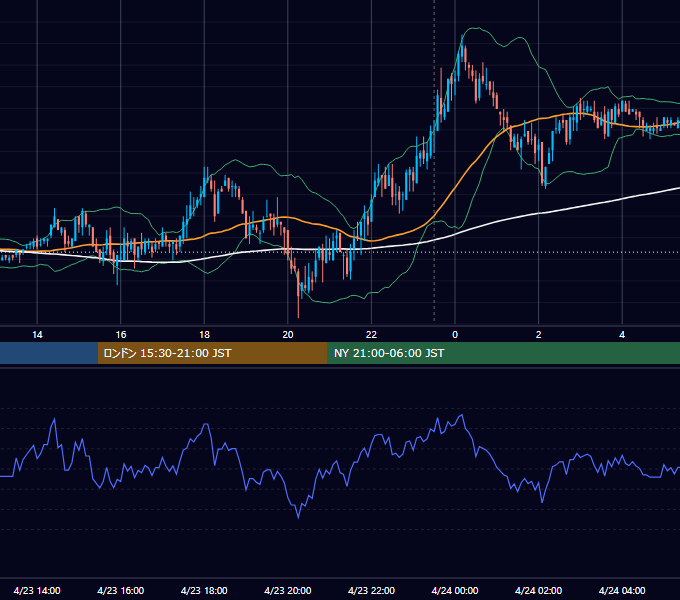Click the 4/23 22:00 time label
Viewport: 680px width, 600px height.
[371, 590]
